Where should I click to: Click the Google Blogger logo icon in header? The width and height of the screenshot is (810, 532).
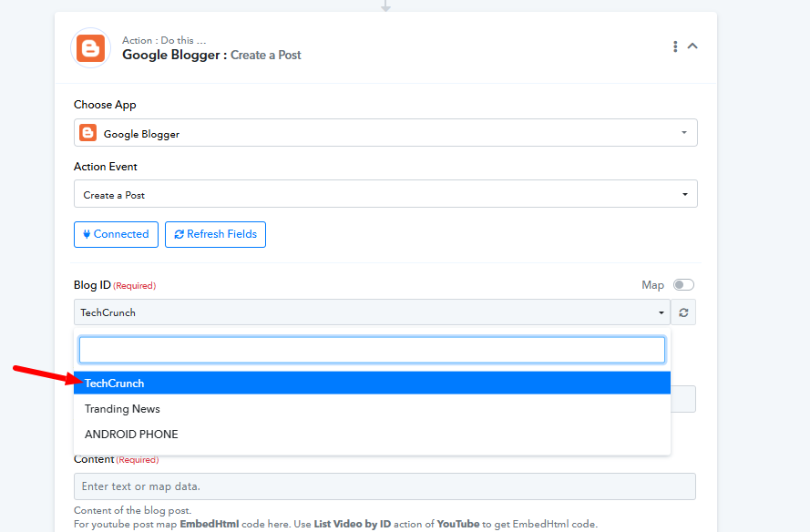(90, 48)
